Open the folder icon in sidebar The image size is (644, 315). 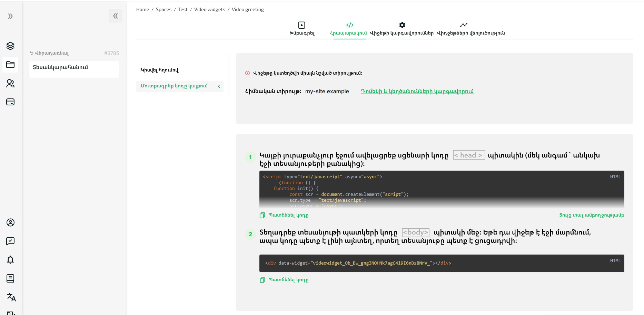coord(10,65)
